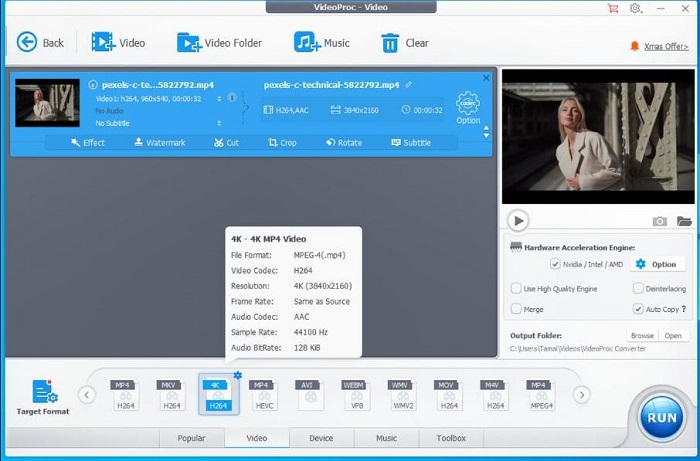
Task: Open the Rotate tool
Action: point(344,143)
